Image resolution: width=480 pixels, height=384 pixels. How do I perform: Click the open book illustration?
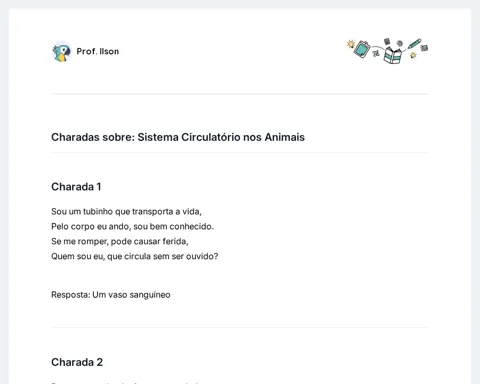click(x=393, y=55)
